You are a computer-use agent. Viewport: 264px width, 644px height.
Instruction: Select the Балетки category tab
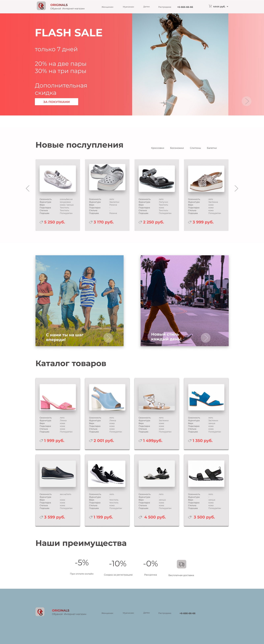point(212,148)
